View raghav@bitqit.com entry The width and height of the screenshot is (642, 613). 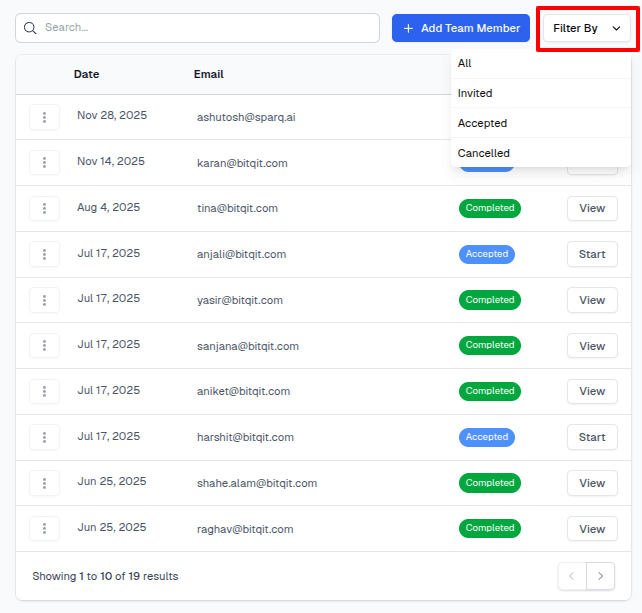pyautogui.click(x=592, y=529)
